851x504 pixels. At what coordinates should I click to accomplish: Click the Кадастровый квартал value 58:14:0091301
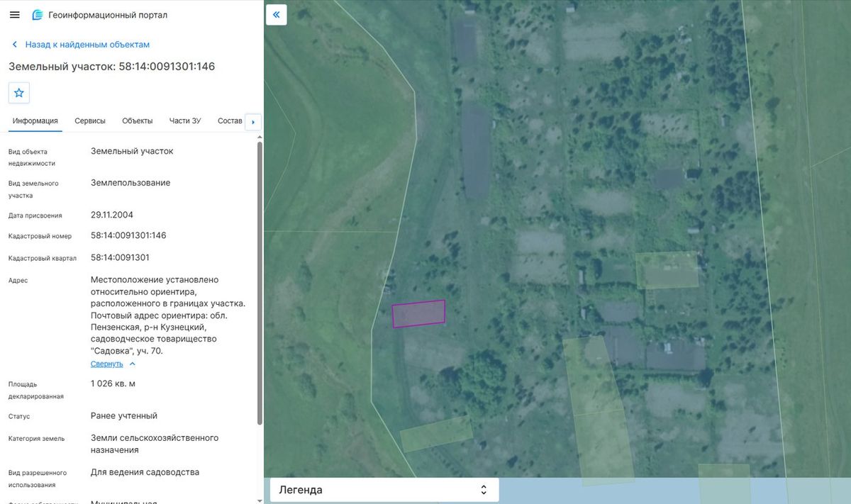[120, 257]
